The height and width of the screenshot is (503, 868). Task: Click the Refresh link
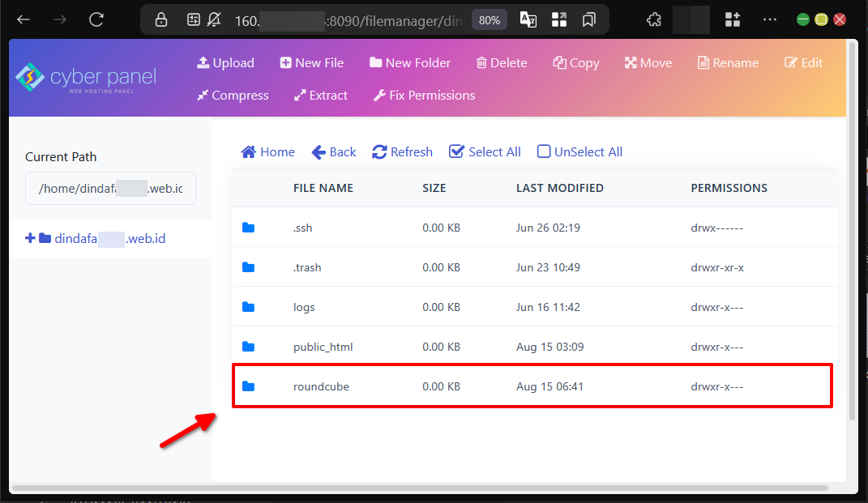(x=402, y=151)
